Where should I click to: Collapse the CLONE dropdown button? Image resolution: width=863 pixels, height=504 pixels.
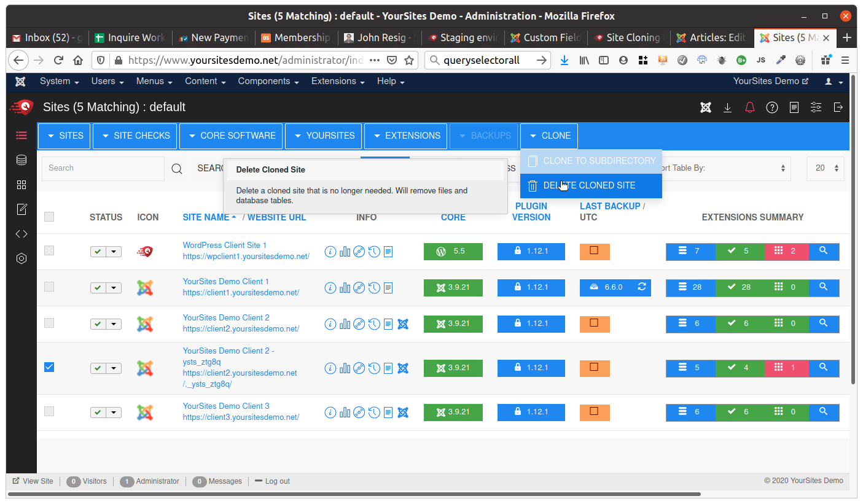[549, 136]
